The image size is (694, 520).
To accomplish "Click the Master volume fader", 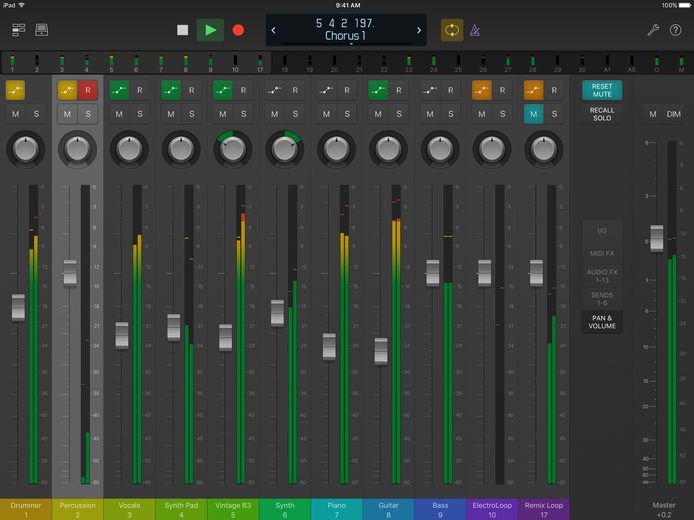I will [x=657, y=238].
